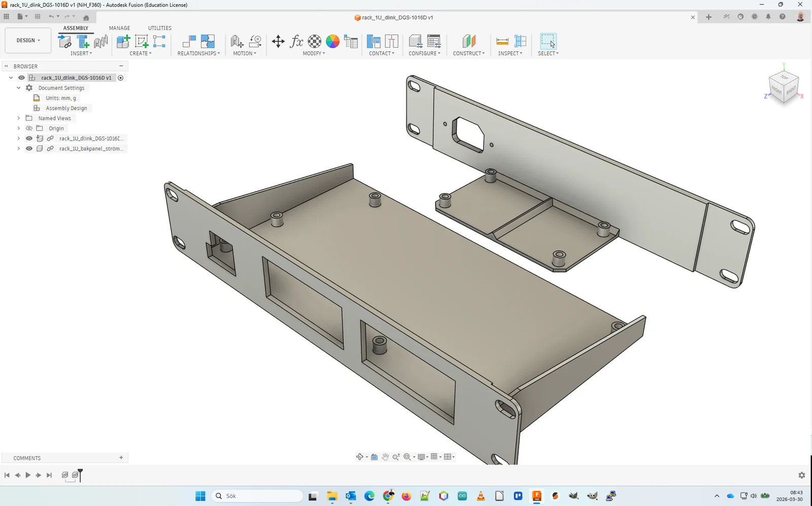Select the Measure tool in Inspect
This screenshot has width=812, height=506.
[x=502, y=42]
